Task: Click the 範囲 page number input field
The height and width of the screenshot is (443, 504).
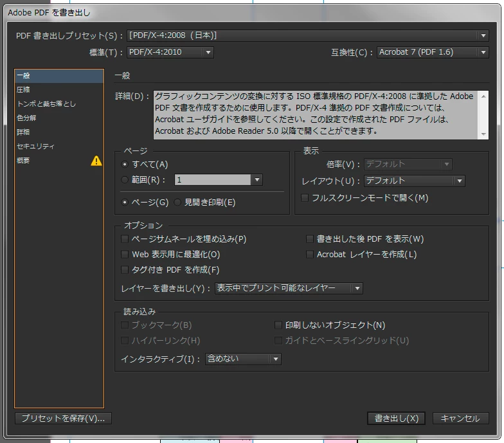Action: (x=213, y=180)
